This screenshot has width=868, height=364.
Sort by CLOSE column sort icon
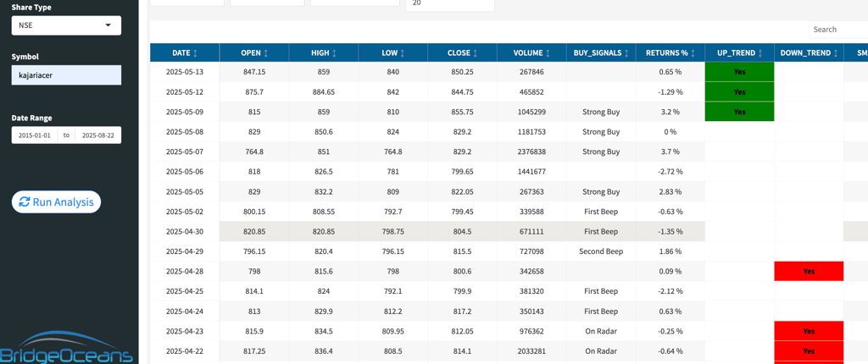475,53
